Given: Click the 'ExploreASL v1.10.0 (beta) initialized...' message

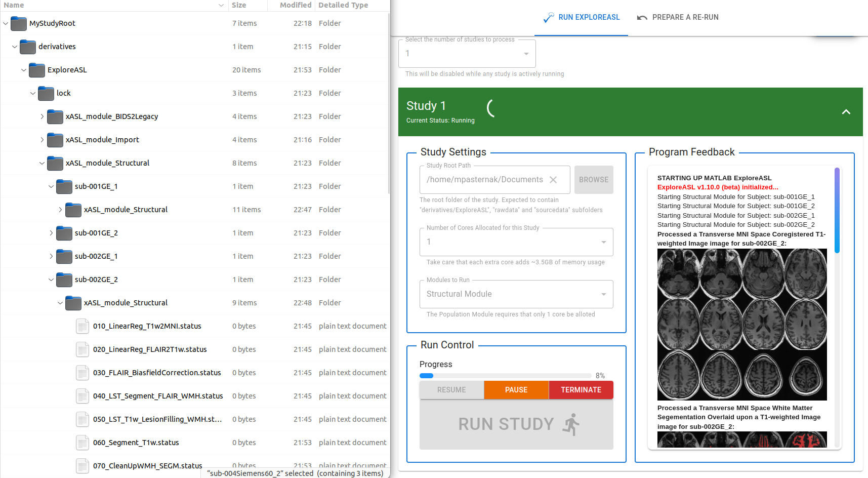Looking at the screenshot, I should click(x=718, y=187).
